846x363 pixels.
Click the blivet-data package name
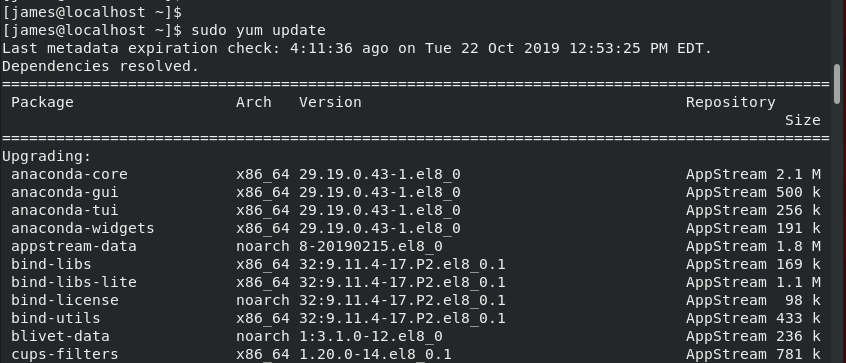[60, 336]
